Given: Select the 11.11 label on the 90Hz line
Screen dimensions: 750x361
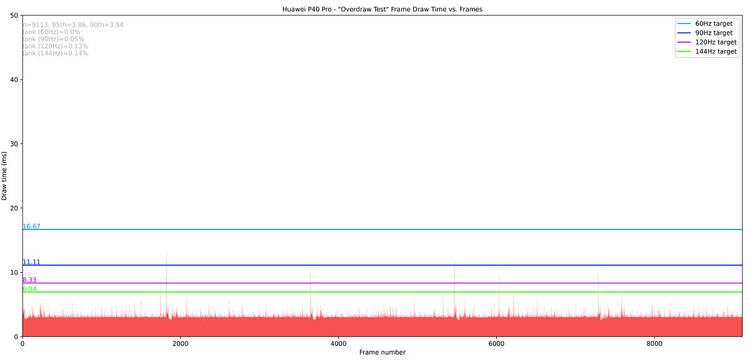Looking at the screenshot, I should tap(32, 262).
